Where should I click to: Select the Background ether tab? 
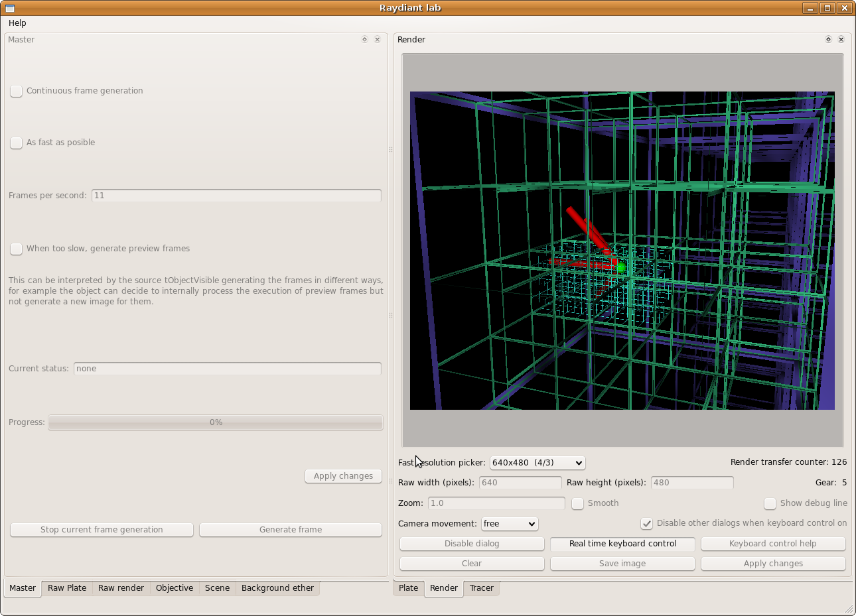point(277,588)
